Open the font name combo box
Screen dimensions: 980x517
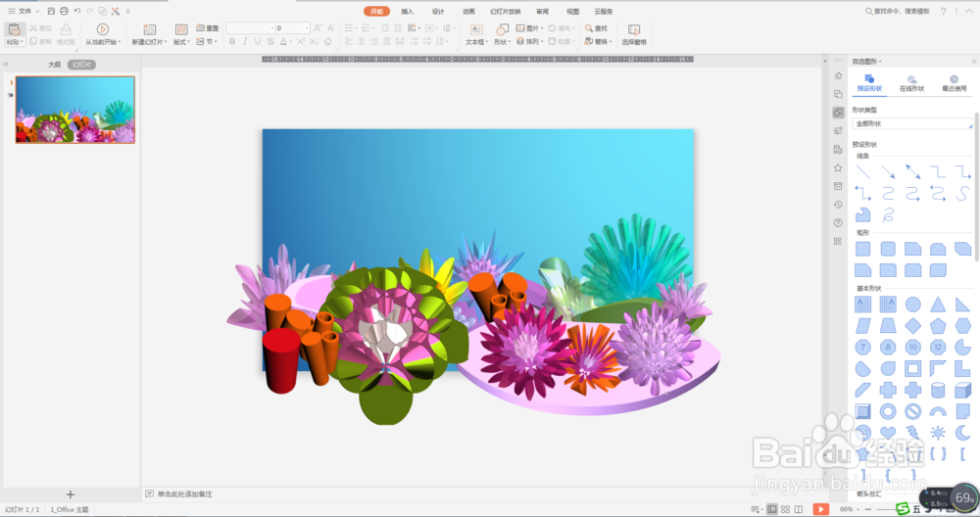(x=251, y=28)
